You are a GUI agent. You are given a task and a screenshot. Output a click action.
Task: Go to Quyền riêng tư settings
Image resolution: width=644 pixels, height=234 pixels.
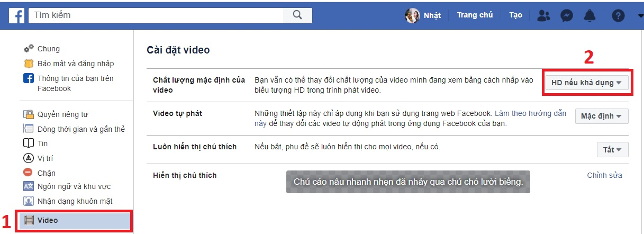(x=62, y=114)
